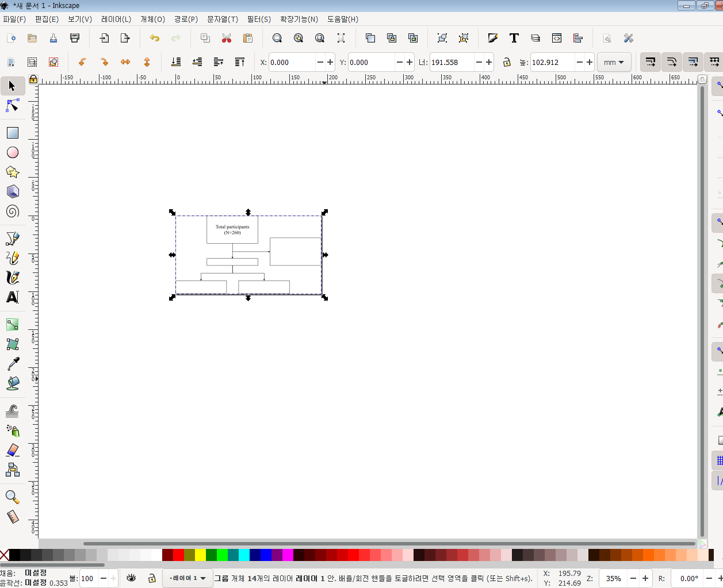
Task: Select the Spiral tool
Action: 12,211
